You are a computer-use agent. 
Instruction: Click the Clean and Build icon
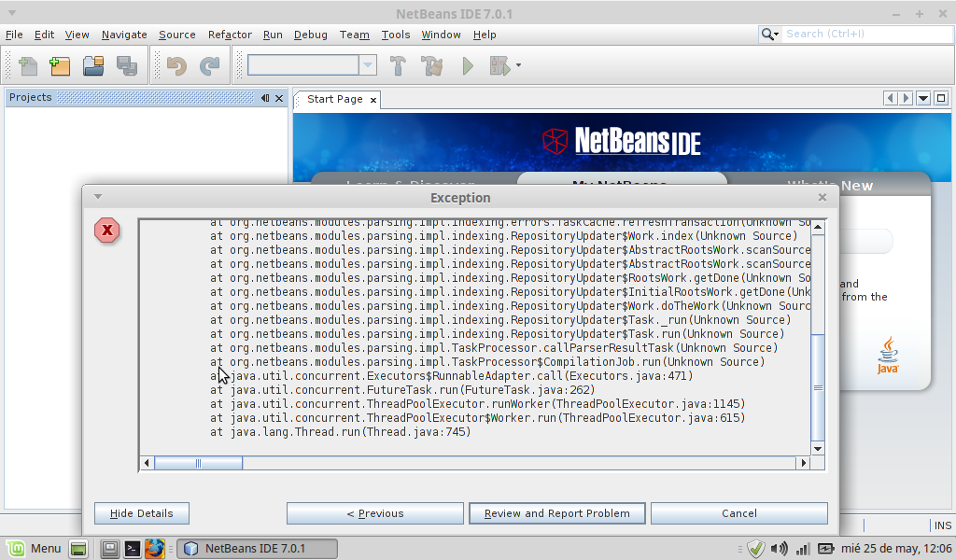431,66
